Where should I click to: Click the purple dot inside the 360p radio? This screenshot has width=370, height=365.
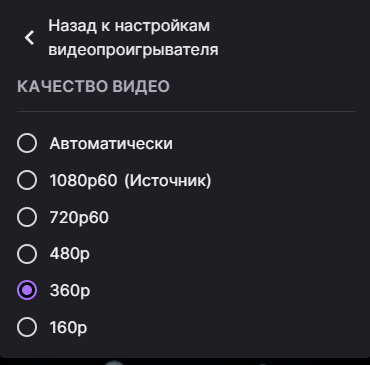[x=27, y=290]
